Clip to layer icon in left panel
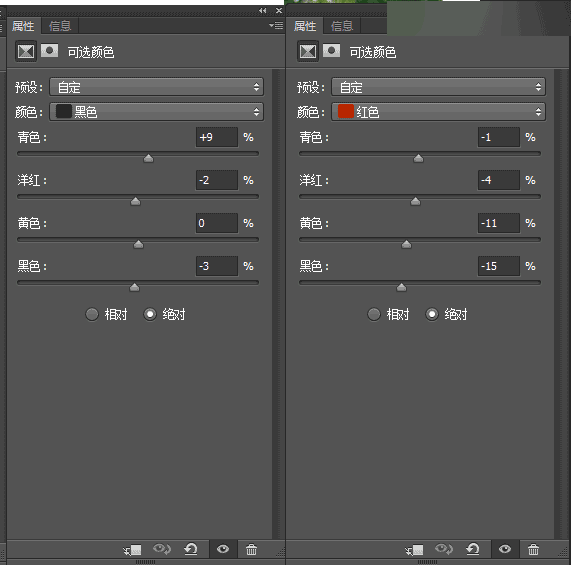This screenshot has height=565, width=571. (x=132, y=549)
